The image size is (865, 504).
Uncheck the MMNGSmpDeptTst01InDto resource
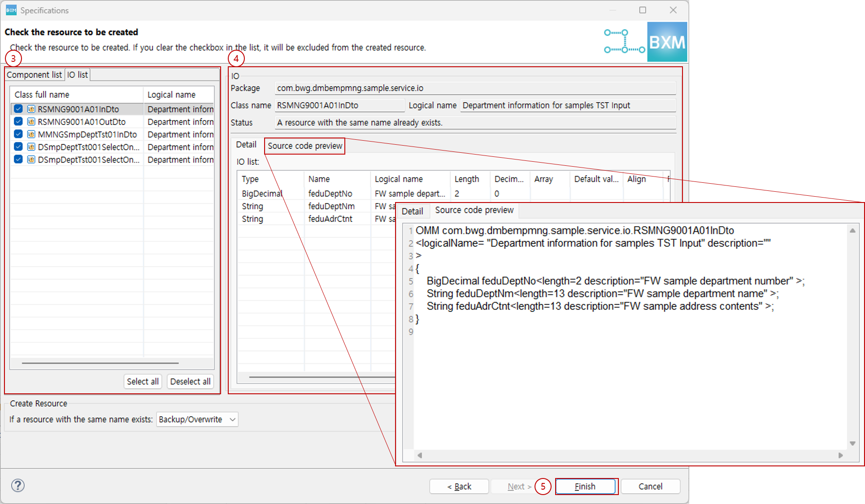(18, 134)
